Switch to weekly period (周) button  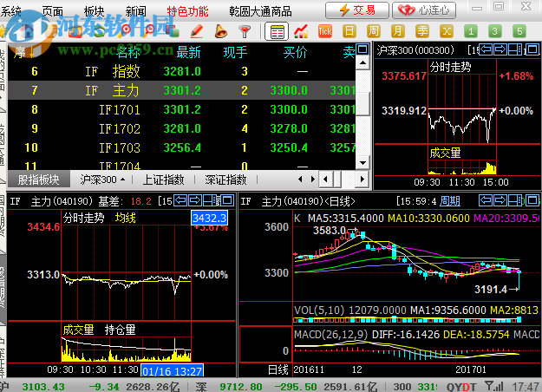(373, 31)
